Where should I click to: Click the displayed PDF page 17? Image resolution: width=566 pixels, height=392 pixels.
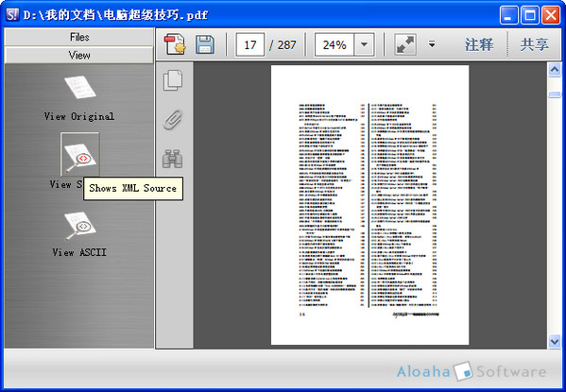369,205
